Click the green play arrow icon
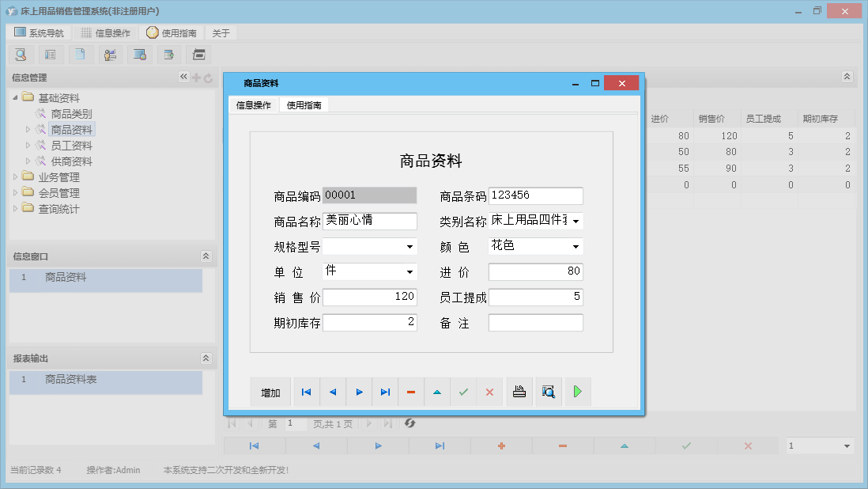Viewport: 868px width, 489px height. (x=578, y=392)
